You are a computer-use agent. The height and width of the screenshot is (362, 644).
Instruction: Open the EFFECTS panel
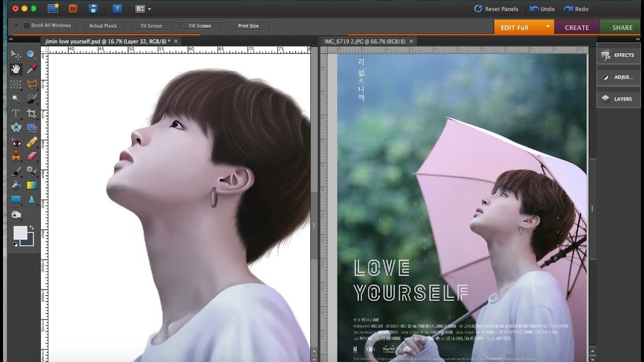click(618, 55)
